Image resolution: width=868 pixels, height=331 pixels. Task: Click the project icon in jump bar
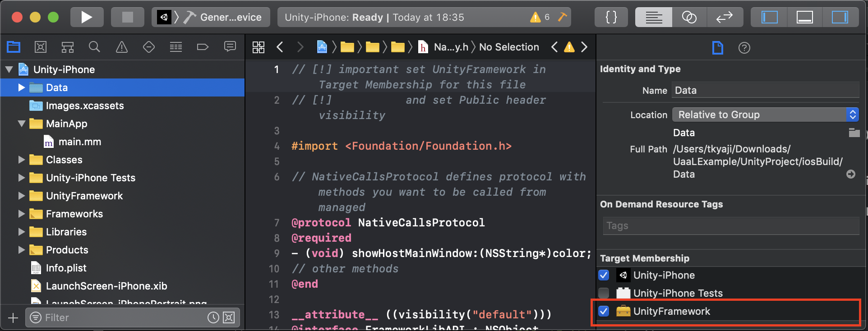pos(322,47)
